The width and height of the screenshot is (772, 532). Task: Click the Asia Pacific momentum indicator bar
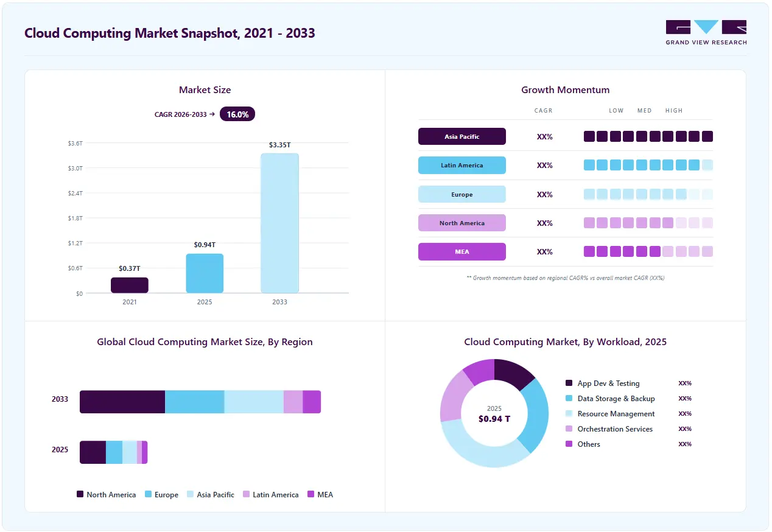648,136
